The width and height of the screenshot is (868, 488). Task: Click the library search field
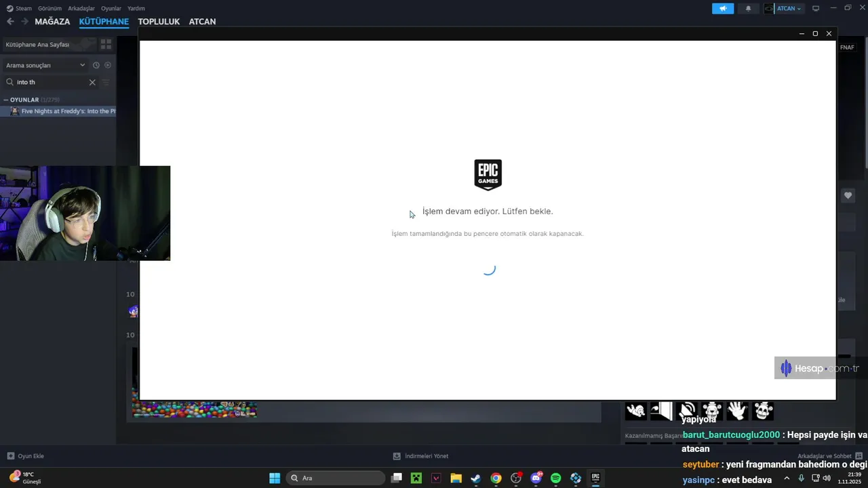[x=51, y=82]
